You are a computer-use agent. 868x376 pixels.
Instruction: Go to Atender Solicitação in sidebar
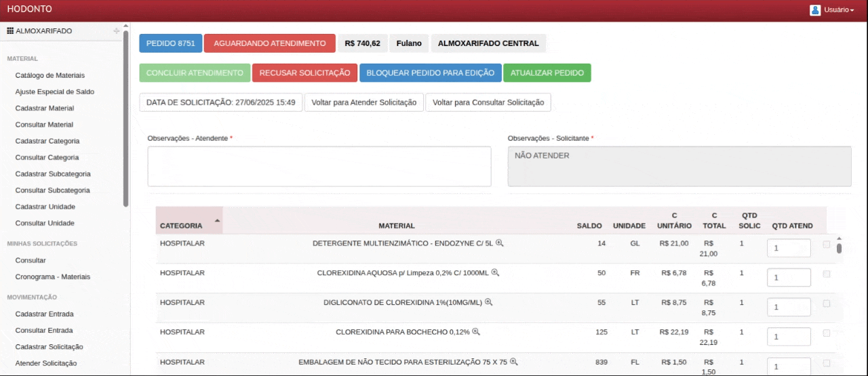[x=46, y=363]
